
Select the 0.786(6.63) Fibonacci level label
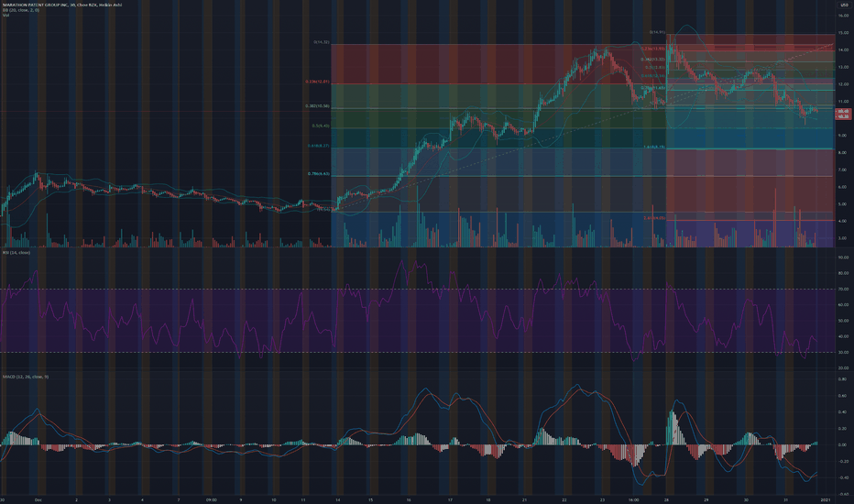point(319,174)
